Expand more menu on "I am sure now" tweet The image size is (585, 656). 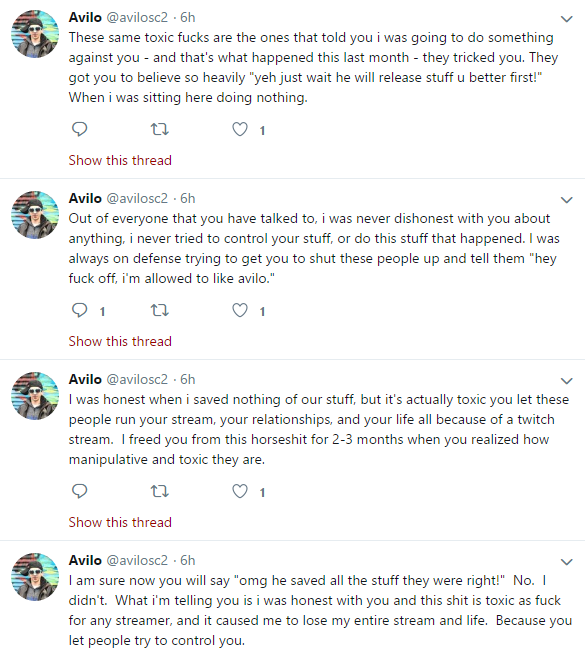point(567,562)
